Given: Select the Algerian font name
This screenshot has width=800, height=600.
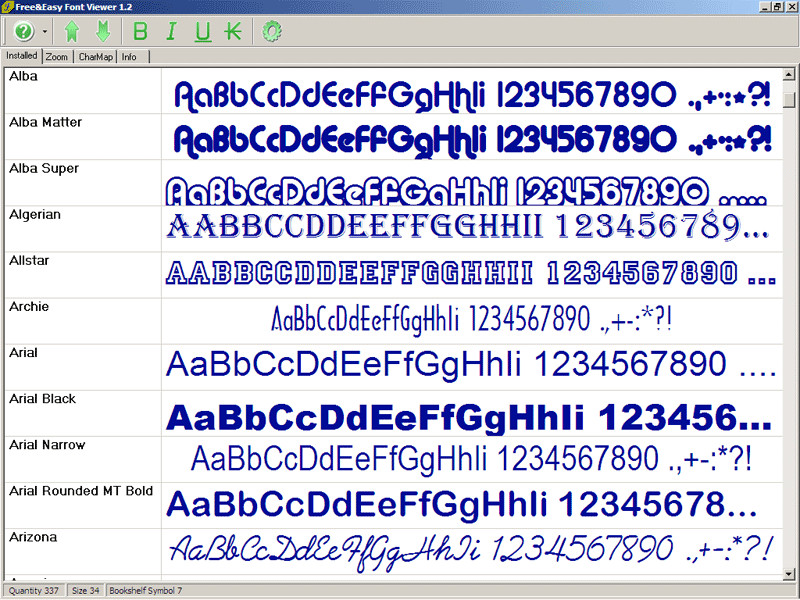Looking at the screenshot, I should point(35,215).
